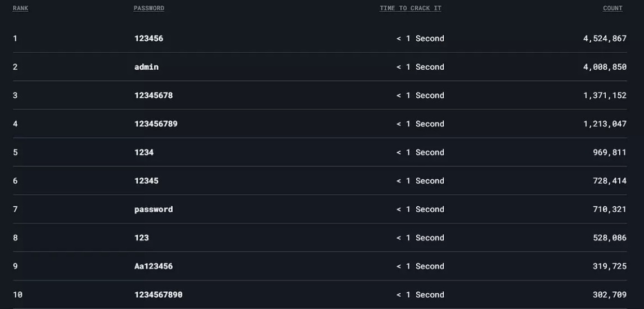The height and width of the screenshot is (309, 644).
Task: Click the count value 302,709
Action: coord(610,294)
